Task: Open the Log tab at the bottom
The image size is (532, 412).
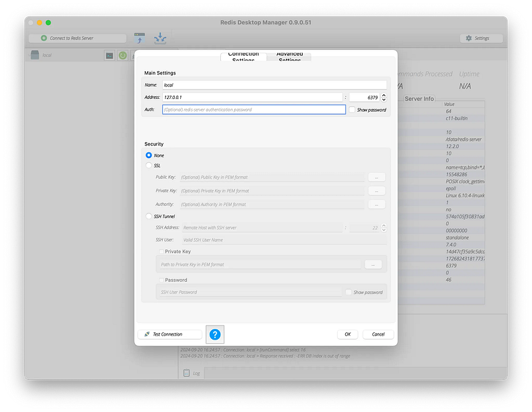Action: click(192, 373)
